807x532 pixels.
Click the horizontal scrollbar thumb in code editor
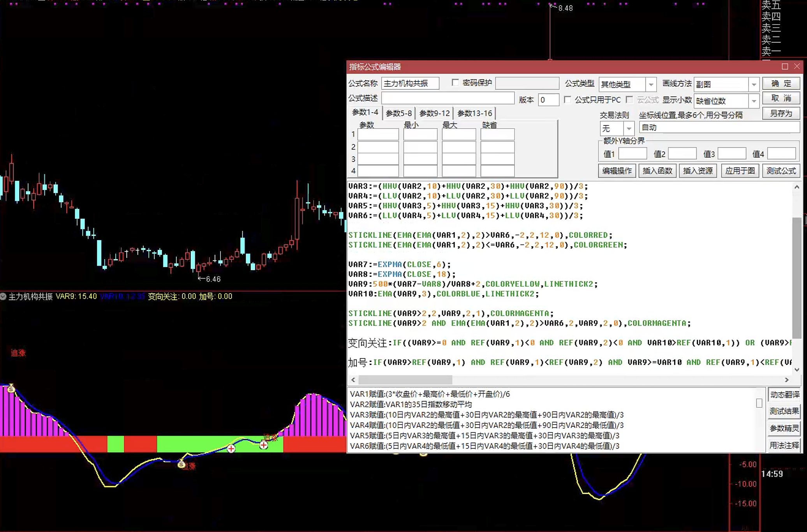tap(405, 380)
